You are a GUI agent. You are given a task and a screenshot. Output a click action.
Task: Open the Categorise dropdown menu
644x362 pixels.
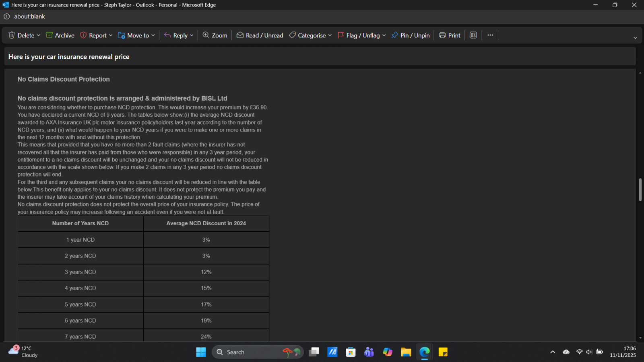[330, 35]
